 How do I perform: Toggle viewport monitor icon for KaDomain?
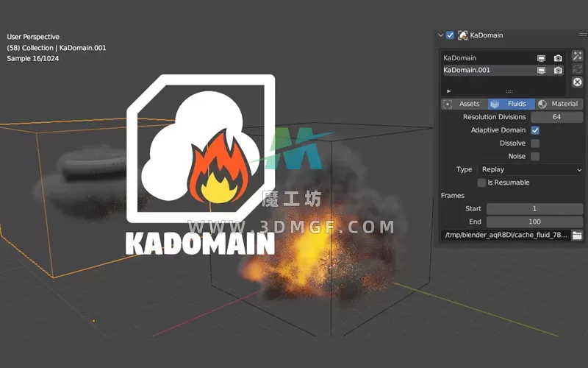click(x=541, y=58)
